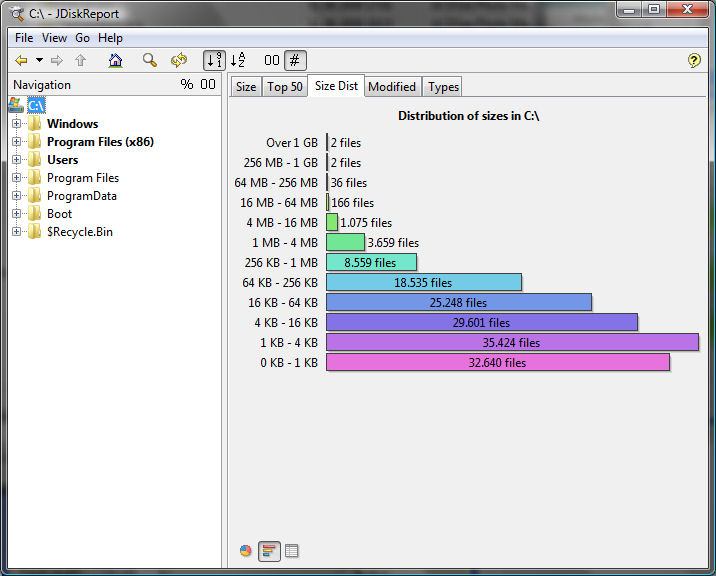This screenshot has height=576, width=716.
Task: Toggle alphabetical A-Z sort button
Action: pyautogui.click(x=237, y=60)
